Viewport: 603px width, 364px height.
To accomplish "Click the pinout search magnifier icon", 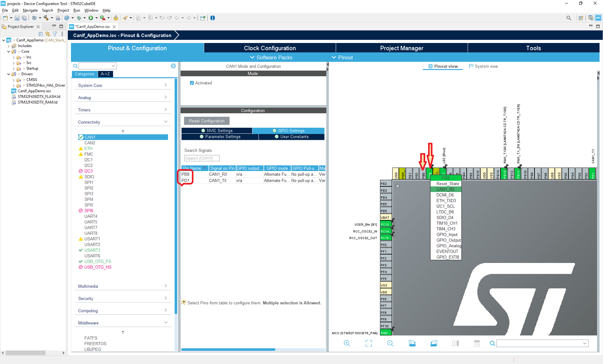I will (x=492, y=343).
